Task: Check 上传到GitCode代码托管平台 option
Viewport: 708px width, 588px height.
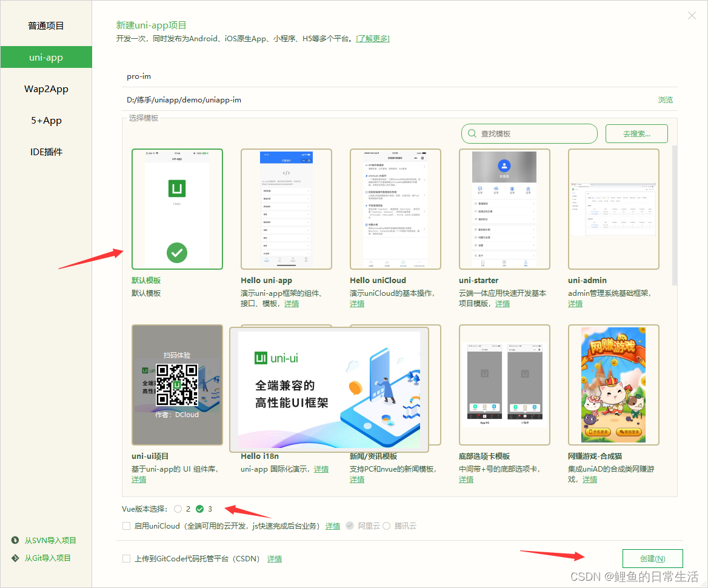Action: pyautogui.click(x=126, y=558)
